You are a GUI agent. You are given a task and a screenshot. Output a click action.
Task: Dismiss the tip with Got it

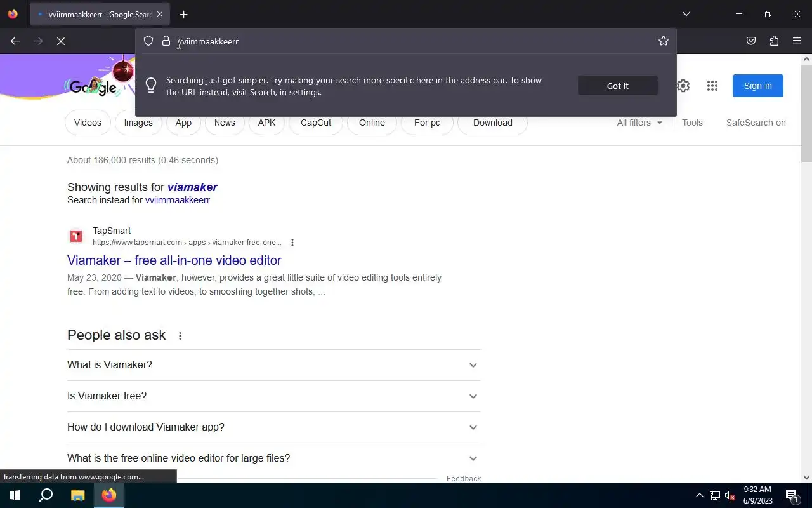pyautogui.click(x=618, y=86)
